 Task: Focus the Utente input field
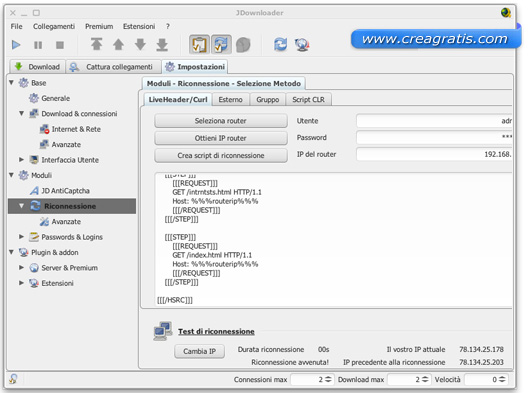pyautogui.click(x=434, y=121)
